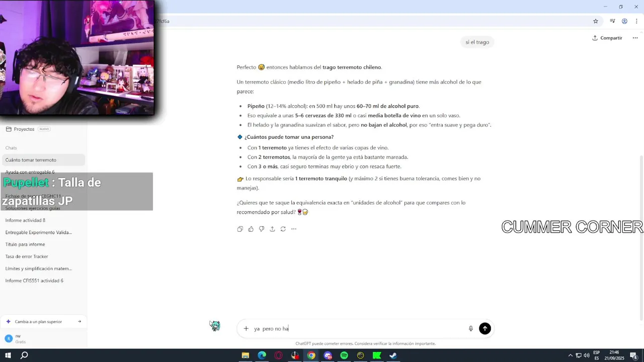The height and width of the screenshot is (362, 644).
Task: Give the response a thumbs down
Action: point(262,229)
